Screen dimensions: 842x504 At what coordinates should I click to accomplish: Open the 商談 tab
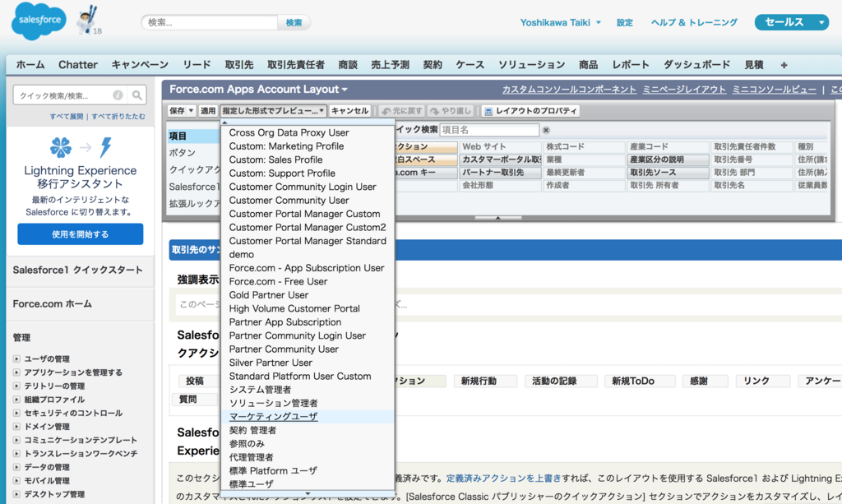pos(348,65)
